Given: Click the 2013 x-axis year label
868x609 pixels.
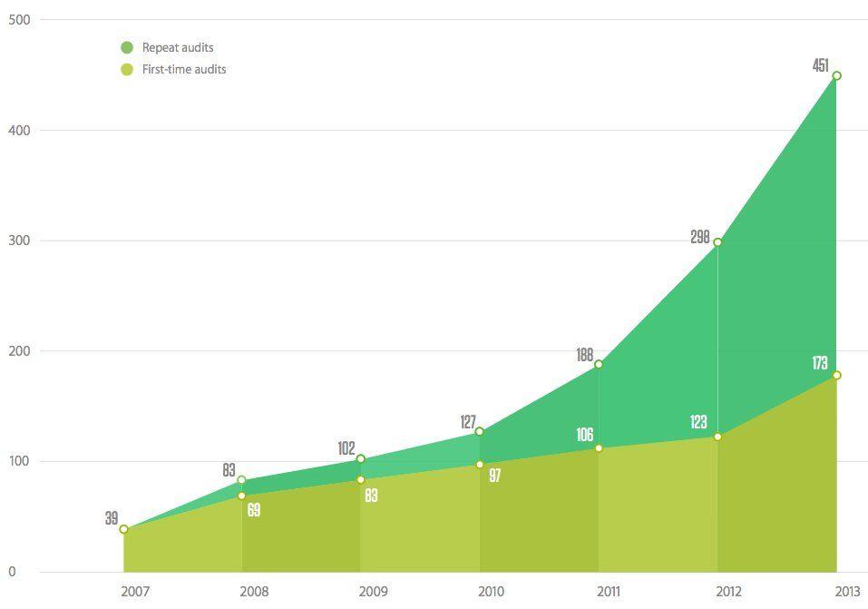Looking at the screenshot, I should (x=847, y=592).
